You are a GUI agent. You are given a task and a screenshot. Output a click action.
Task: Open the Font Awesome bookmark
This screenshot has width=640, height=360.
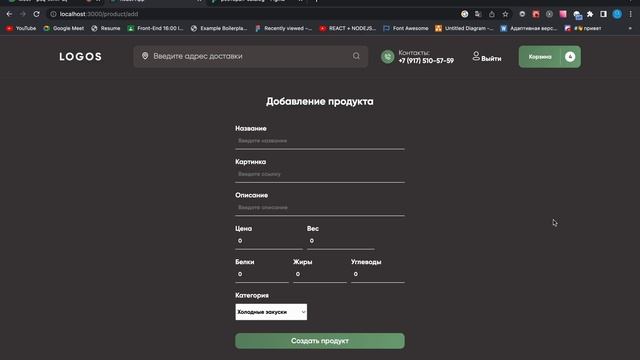[406, 28]
